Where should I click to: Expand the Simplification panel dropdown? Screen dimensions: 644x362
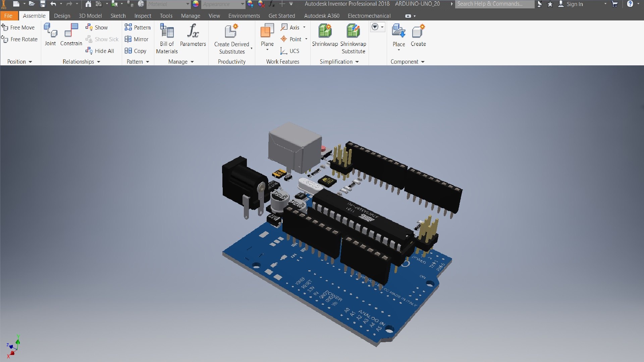339,62
